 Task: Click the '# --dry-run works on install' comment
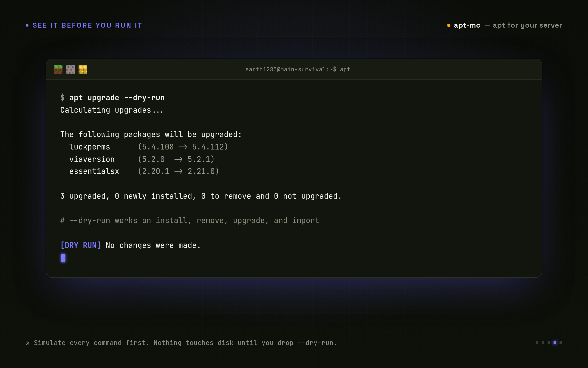pos(190,221)
